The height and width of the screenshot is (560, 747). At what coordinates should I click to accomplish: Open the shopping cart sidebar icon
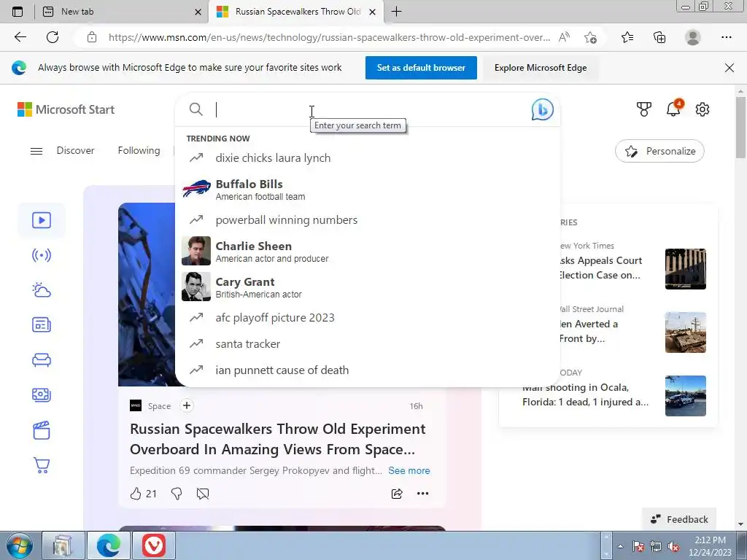click(42, 464)
